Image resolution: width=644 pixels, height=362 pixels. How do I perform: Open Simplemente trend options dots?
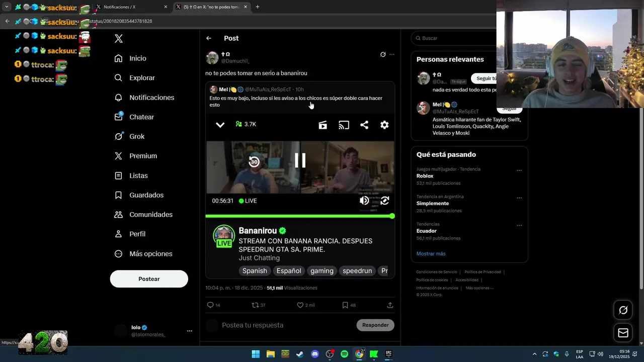pos(519,198)
